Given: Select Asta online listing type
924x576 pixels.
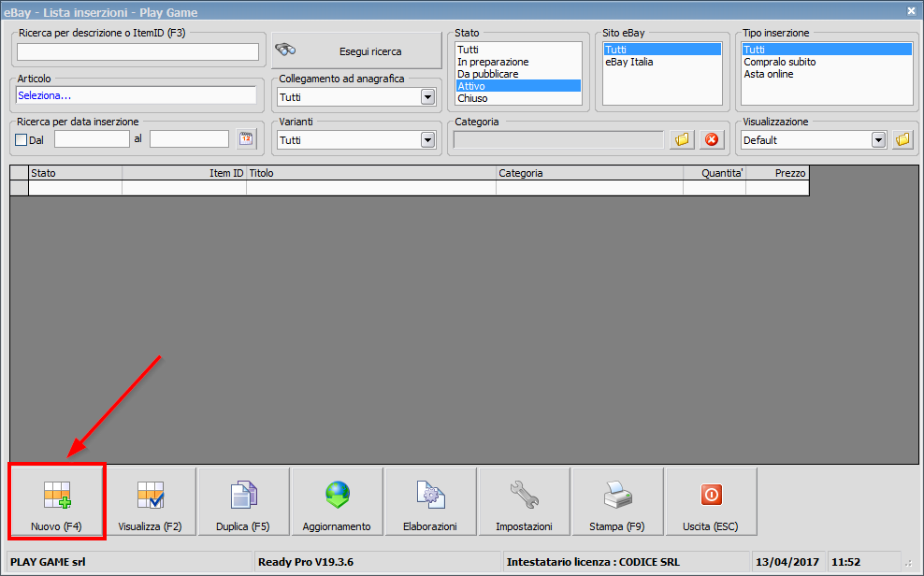Looking at the screenshot, I should coord(827,74).
